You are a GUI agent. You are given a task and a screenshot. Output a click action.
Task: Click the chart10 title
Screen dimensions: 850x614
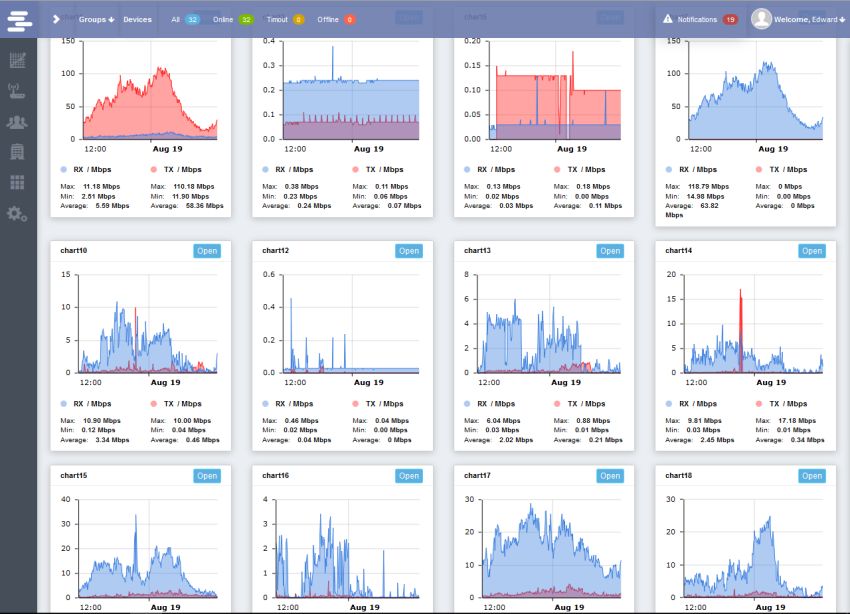click(74, 250)
